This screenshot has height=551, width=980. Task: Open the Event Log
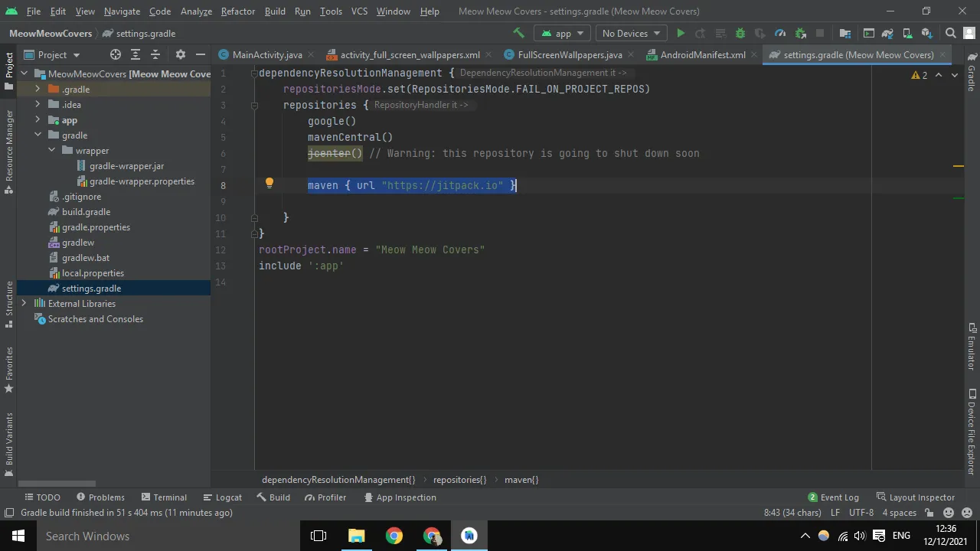[x=833, y=497]
